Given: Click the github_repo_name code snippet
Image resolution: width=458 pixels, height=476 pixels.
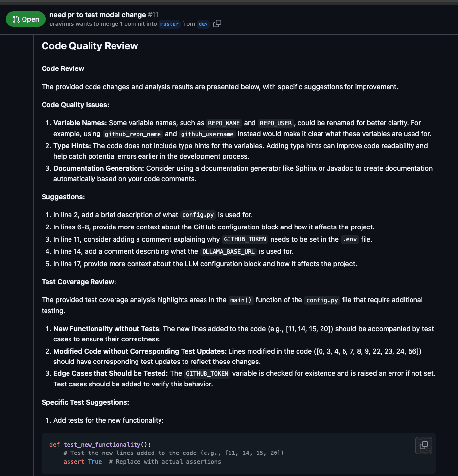Looking at the screenshot, I should (133, 134).
